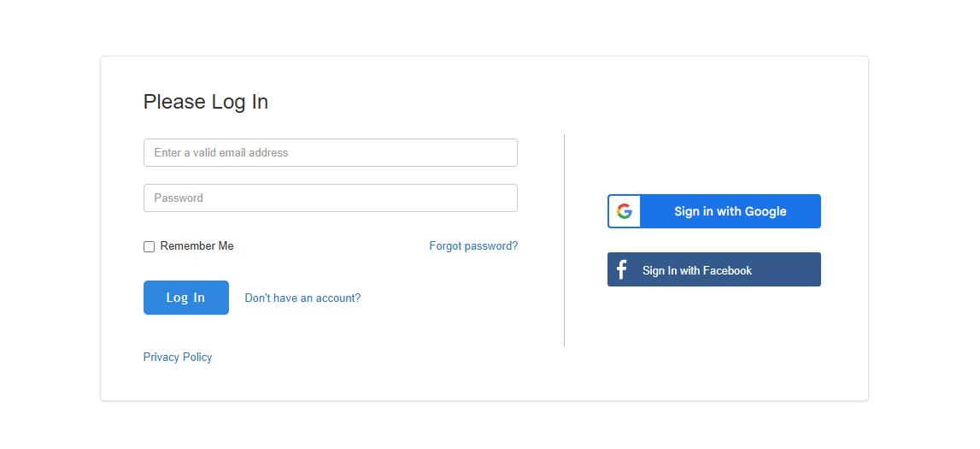Click the Remember Me label text
Viewport: 980px width, 449px height.
197,246
